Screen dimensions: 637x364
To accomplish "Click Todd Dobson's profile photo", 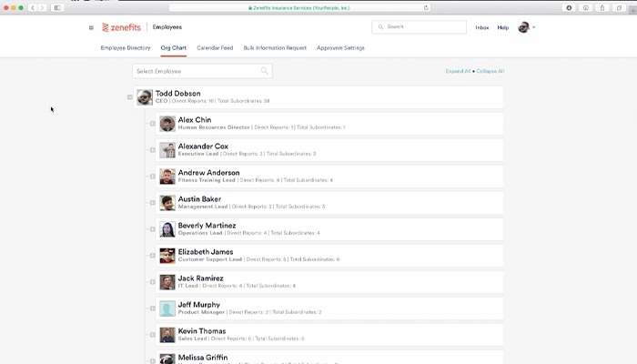I will pyautogui.click(x=144, y=97).
